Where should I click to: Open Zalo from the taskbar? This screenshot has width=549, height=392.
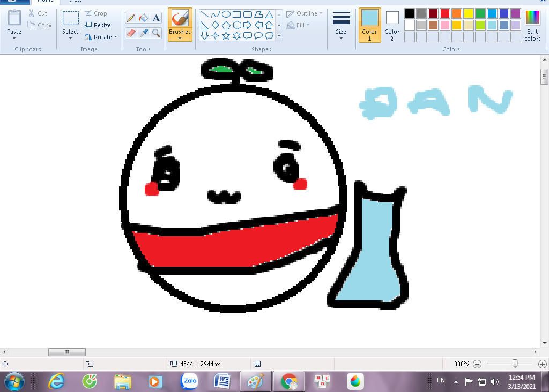(189, 381)
